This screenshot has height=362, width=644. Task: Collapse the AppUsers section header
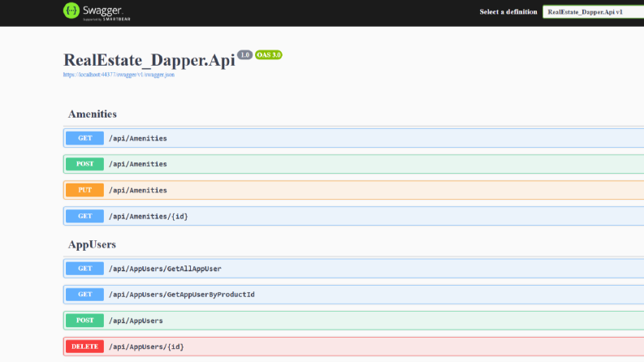92,244
